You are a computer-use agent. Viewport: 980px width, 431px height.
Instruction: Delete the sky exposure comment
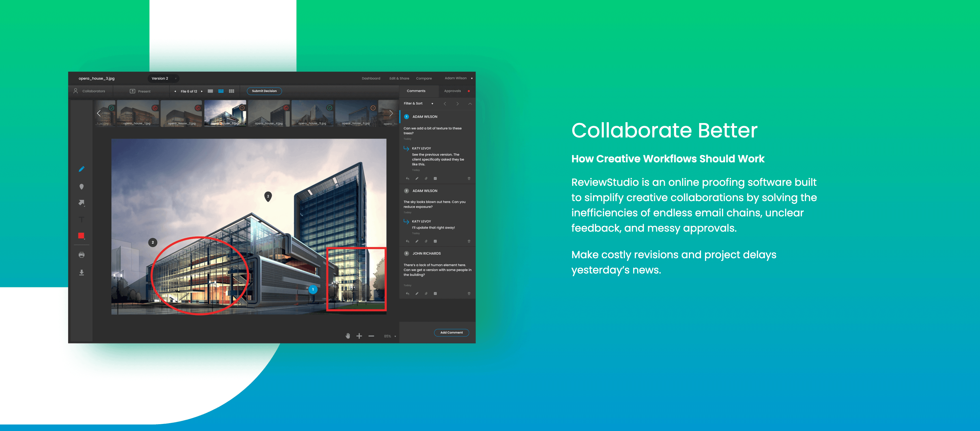click(469, 241)
